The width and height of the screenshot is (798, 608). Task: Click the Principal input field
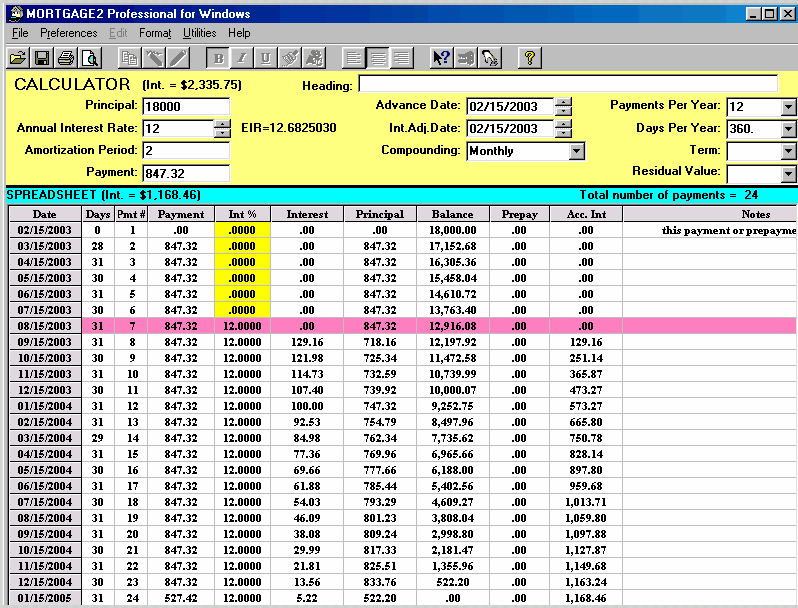click(186, 107)
